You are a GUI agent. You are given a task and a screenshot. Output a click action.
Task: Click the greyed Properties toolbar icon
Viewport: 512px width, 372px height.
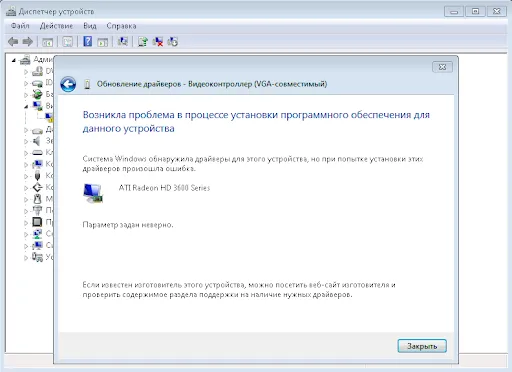coord(67,42)
